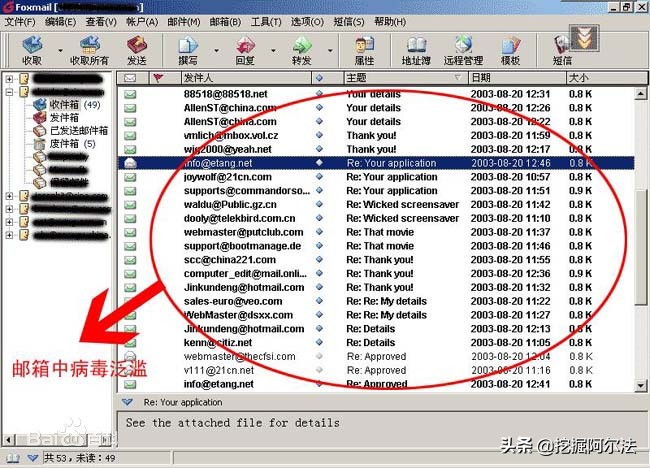The width and height of the screenshot is (650, 468).
Task: Click the envelope status column header icon
Action: (x=130, y=78)
